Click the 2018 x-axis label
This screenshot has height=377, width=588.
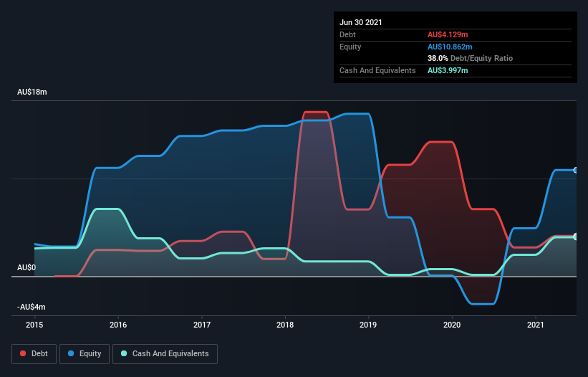[285, 325]
